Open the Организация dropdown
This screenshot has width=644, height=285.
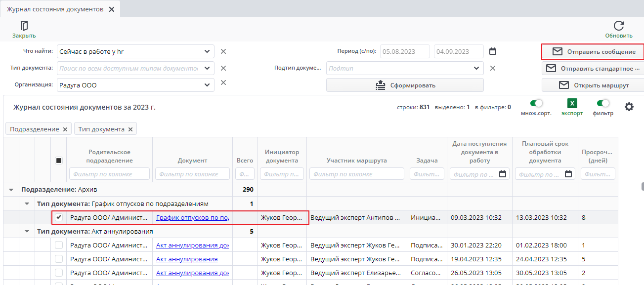pyautogui.click(x=207, y=85)
